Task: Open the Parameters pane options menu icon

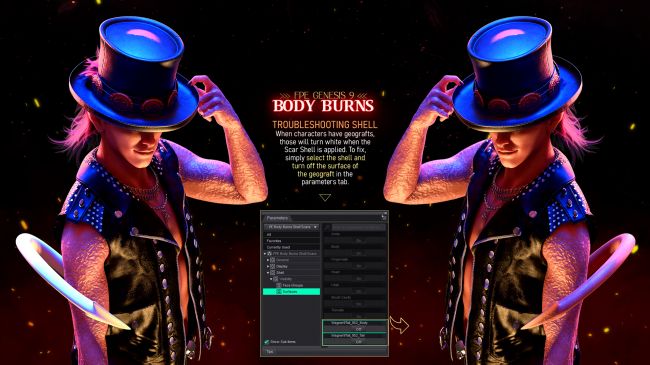Action: tap(384, 217)
